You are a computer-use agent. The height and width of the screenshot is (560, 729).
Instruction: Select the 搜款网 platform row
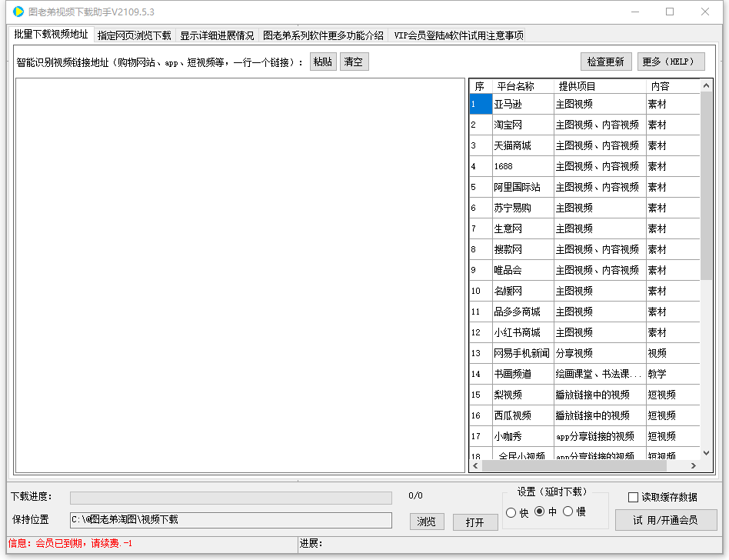(x=584, y=249)
